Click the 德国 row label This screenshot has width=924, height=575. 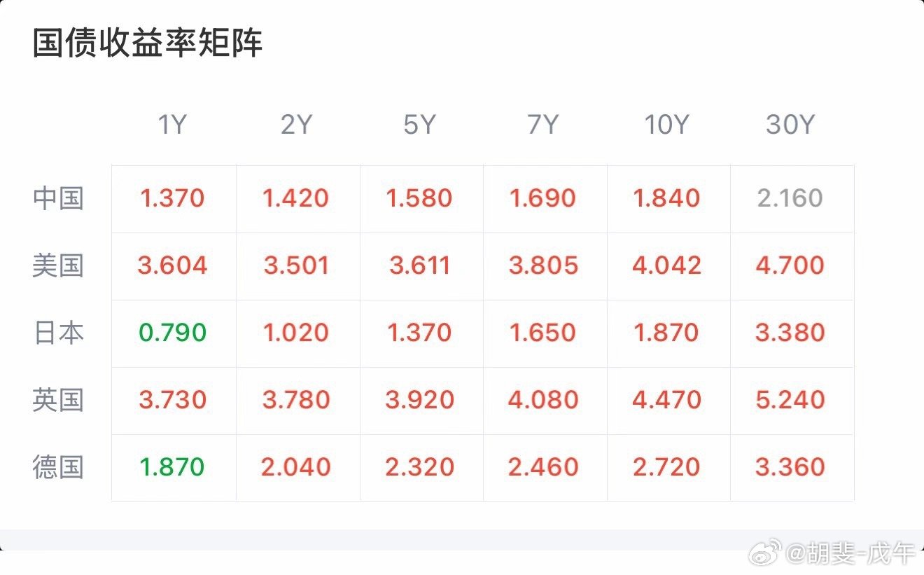(x=58, y=467)
